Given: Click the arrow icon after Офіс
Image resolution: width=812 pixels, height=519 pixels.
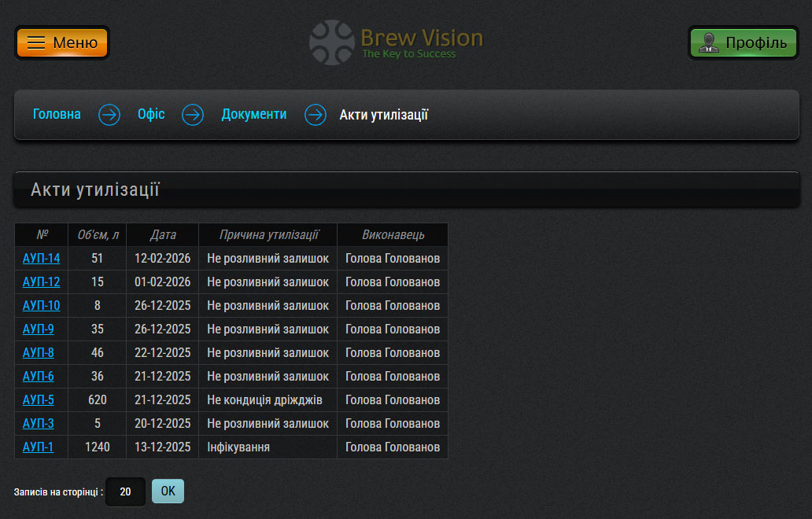Looking at the screenshot, I should [193, 115].
